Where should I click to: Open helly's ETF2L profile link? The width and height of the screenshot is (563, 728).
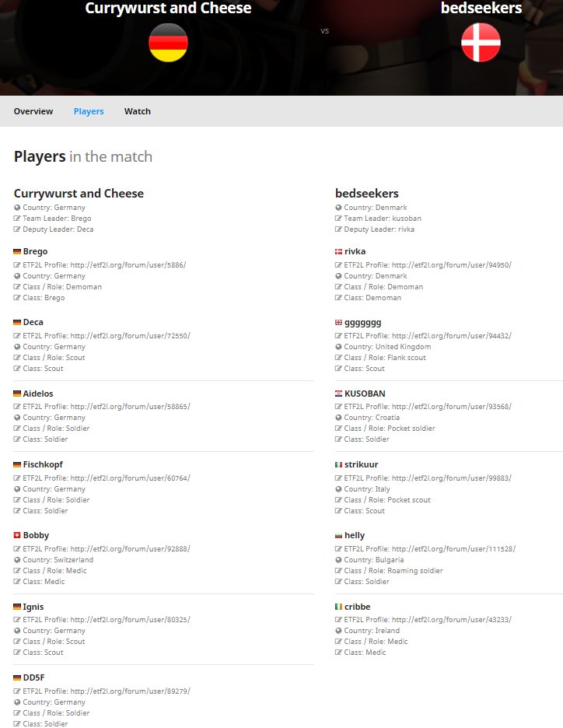pyautogui.click(x=453, y=549)
